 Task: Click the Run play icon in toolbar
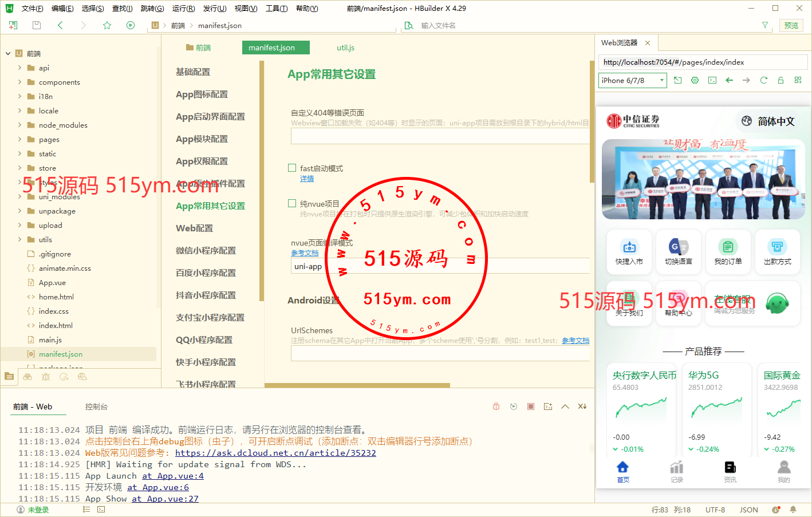pos(131,25)
